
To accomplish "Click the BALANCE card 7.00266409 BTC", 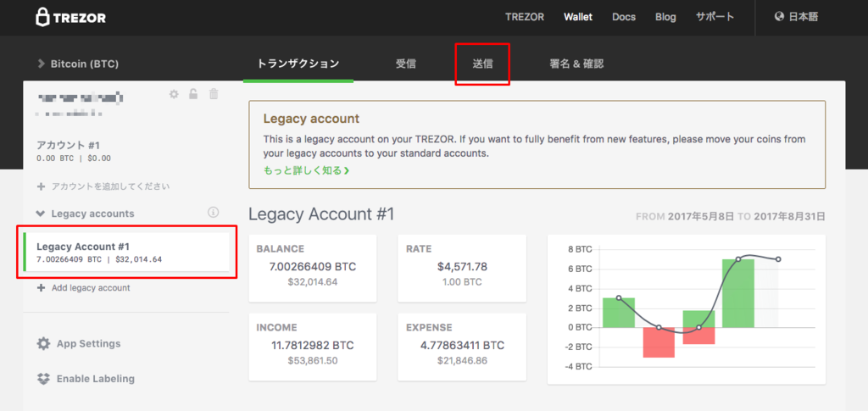I will (313, 269).
